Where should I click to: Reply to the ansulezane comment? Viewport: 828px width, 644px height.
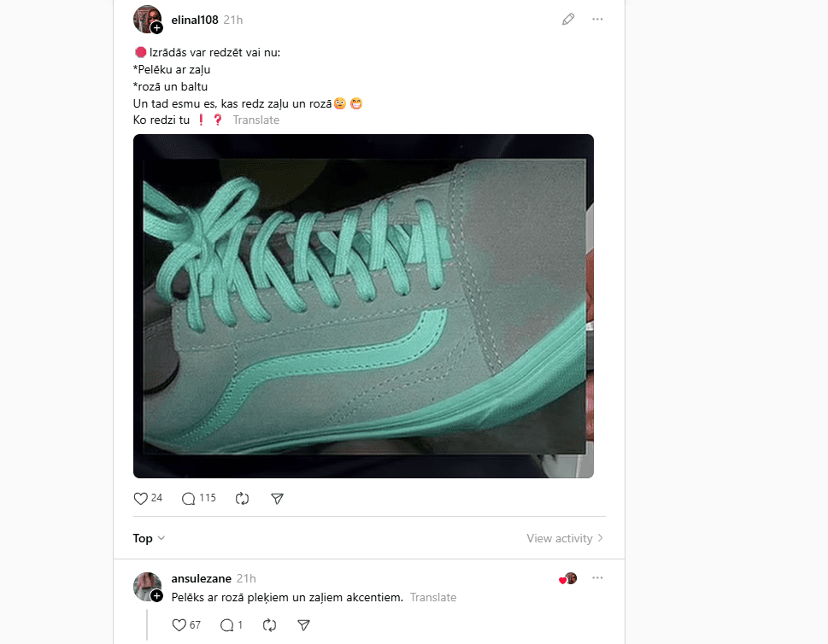pyautogui.click(x=227, y=625)
